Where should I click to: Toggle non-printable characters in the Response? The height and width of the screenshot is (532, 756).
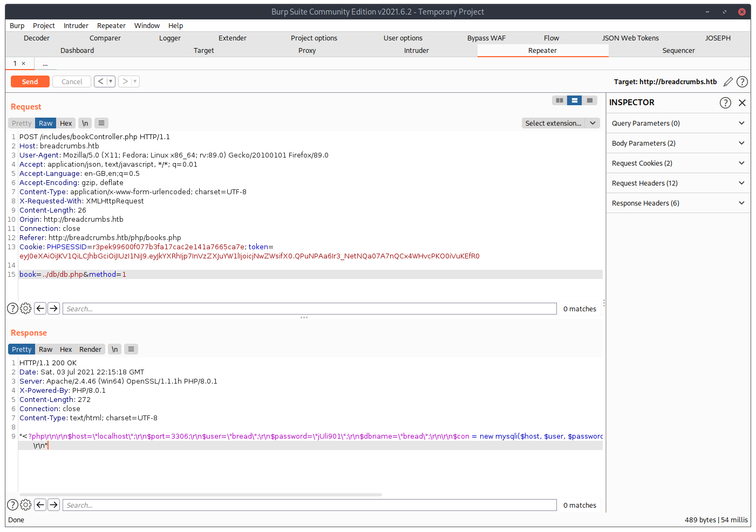coord(114,349)
